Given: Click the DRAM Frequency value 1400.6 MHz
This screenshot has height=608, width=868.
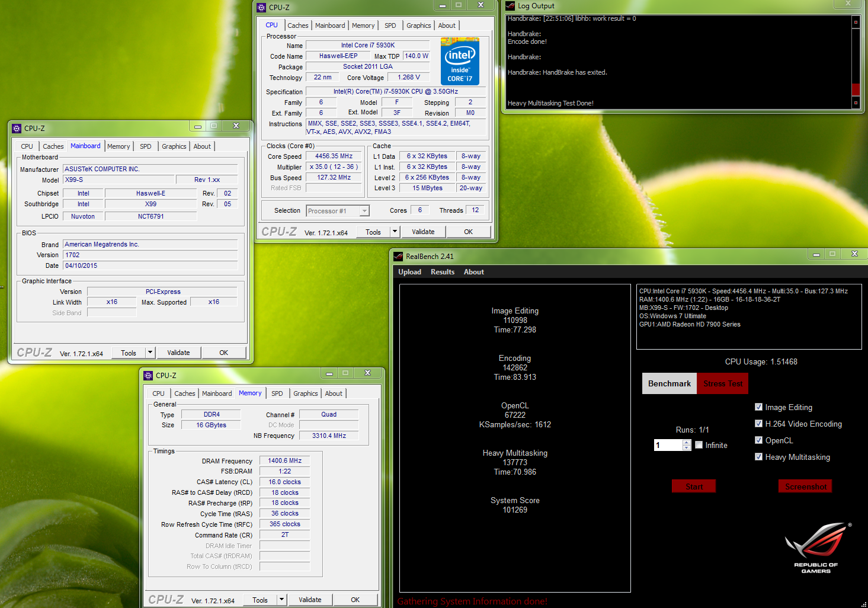Looking at the screenshot, I should pyautogui.click(x=284, y=460).
